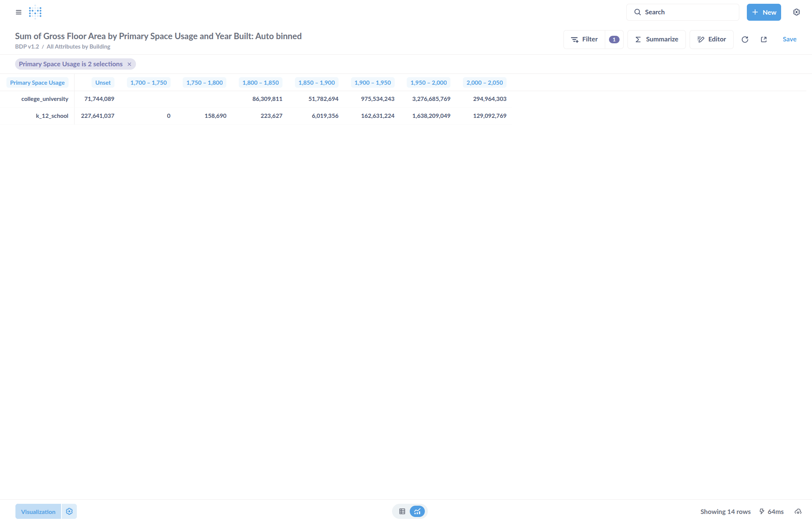Screen dimensions: 812x523
Task: Open the All Attributes by Building link
Action: tap(78, 47)
